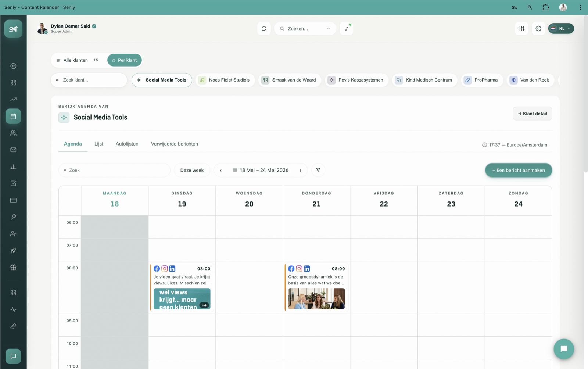The height and width of the screenshot is (369, 588).
Task: Open Dylan Oemar Said profile
Action: (x=67, y=28)
